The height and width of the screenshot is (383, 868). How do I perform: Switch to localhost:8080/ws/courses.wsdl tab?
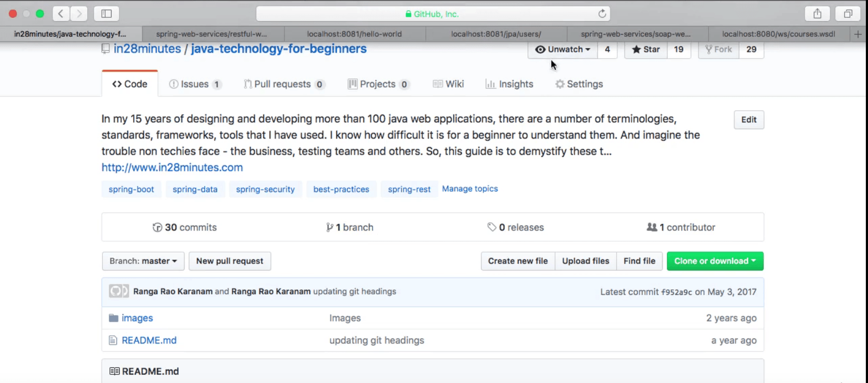779,34
